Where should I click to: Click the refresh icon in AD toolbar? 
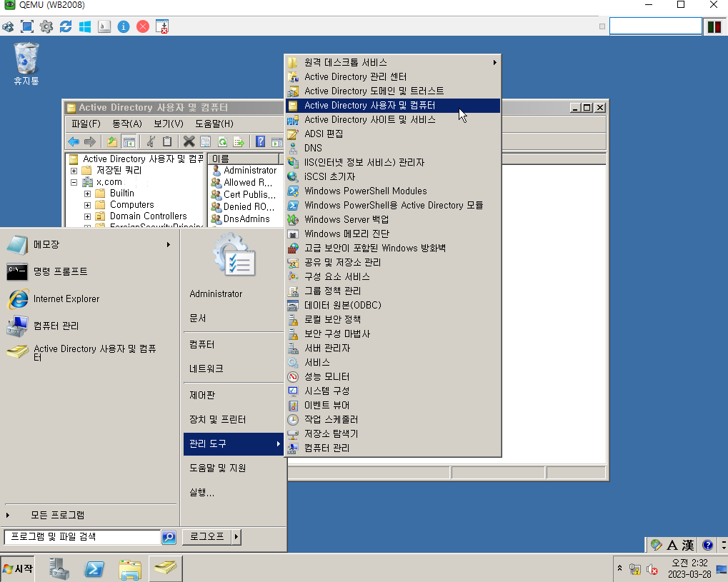click(x=222, y=141)
